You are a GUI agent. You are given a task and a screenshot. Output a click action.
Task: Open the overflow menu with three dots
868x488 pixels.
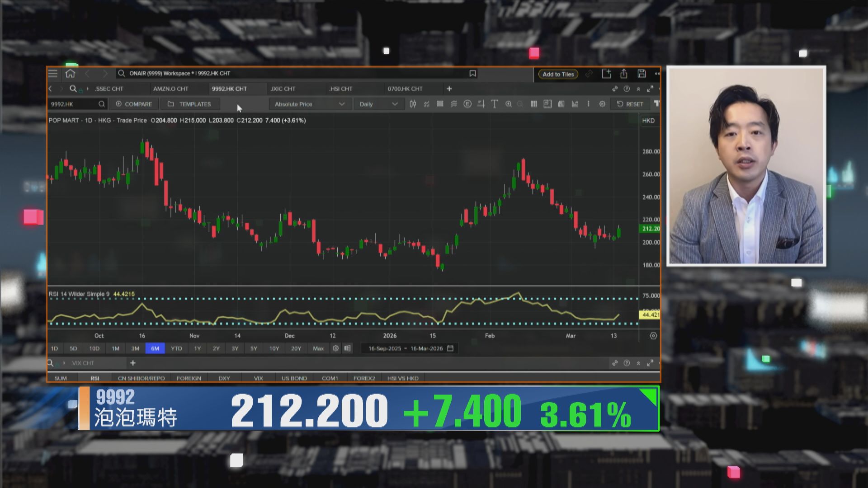click(x=657, y=74)
